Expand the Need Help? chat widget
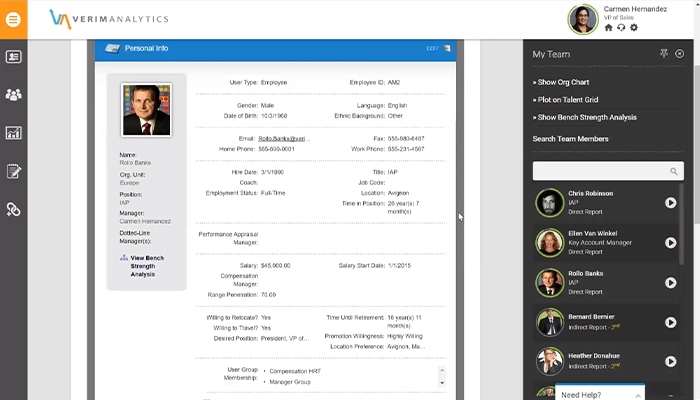Screen dimensions: 700x400 click(x=600, y=392)
